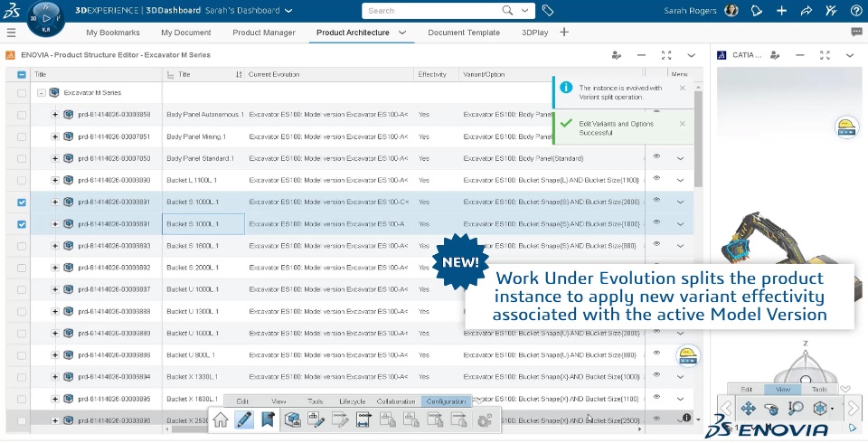Dismiss the 'instance is evolved' notification
The height and width of the screenshot is (443, 868).
683,88
